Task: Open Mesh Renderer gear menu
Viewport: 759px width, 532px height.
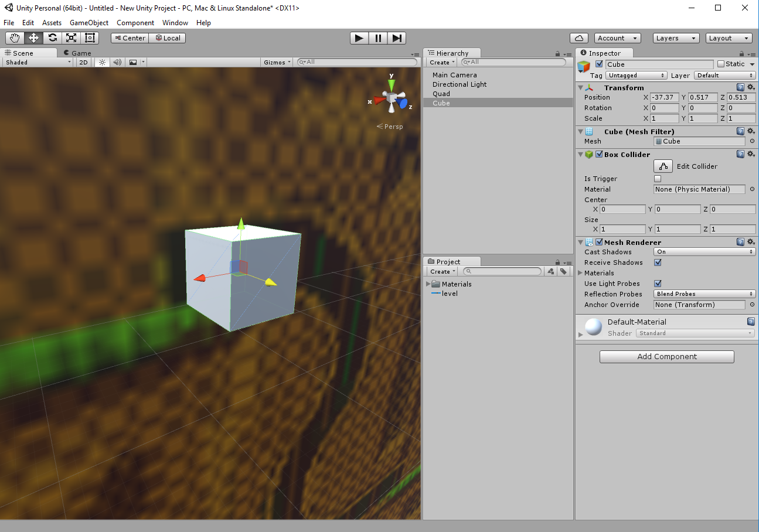Action: 751,242
